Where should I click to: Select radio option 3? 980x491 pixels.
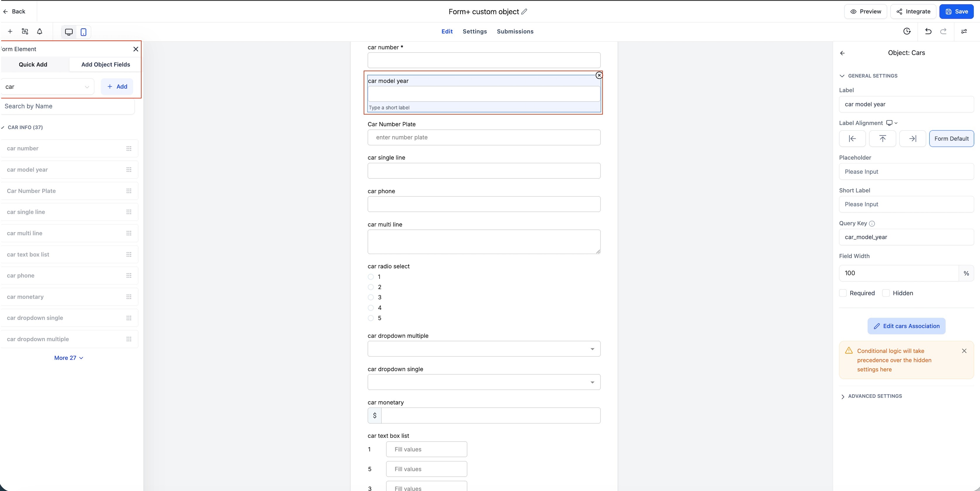pyautogui.click(x=371, y=297)
